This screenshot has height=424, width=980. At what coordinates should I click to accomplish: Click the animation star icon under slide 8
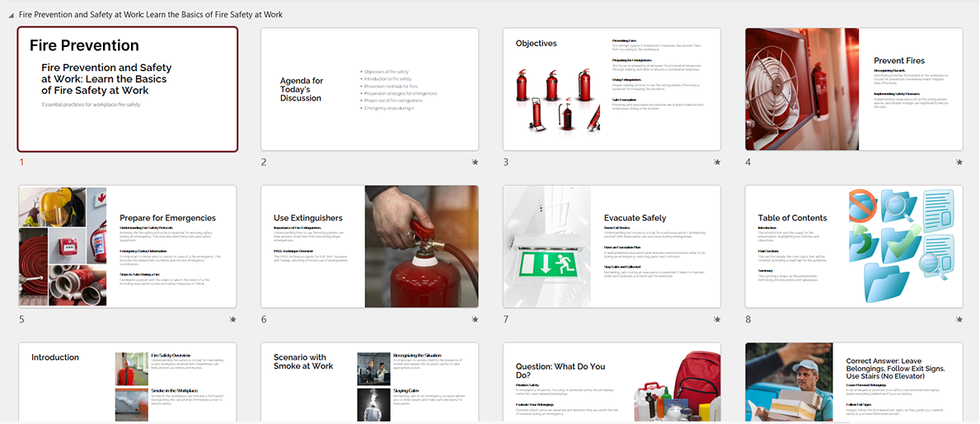959,319
